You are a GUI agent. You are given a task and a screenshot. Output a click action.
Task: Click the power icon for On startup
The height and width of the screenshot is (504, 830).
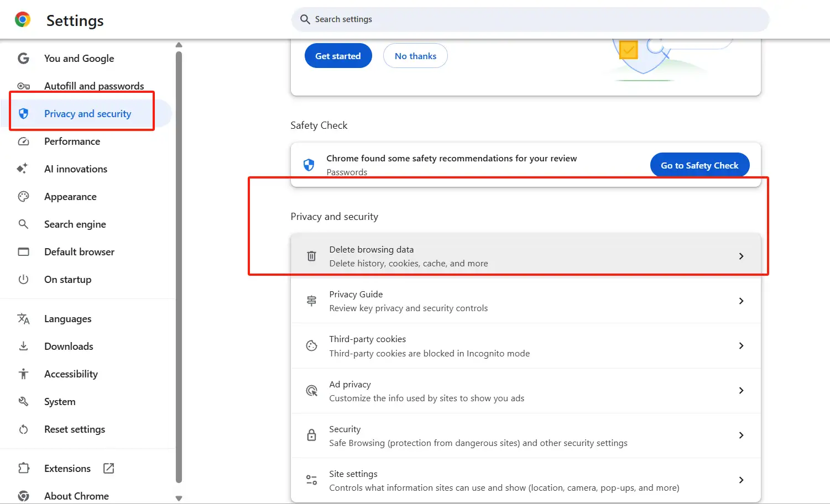click(23, 279)
